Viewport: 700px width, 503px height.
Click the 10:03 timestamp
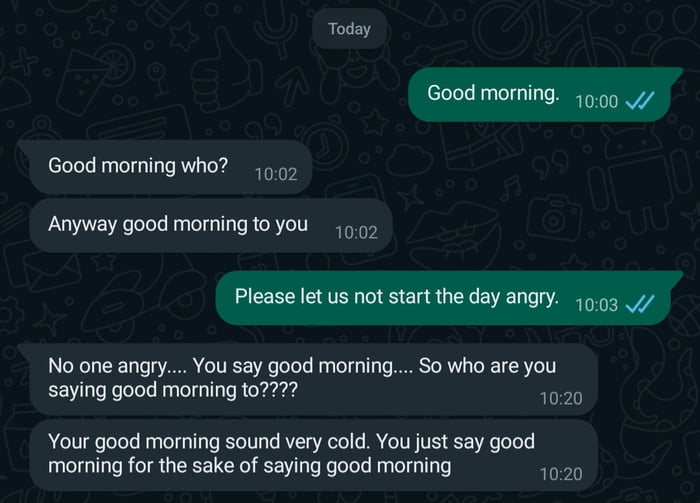(597, 305)
